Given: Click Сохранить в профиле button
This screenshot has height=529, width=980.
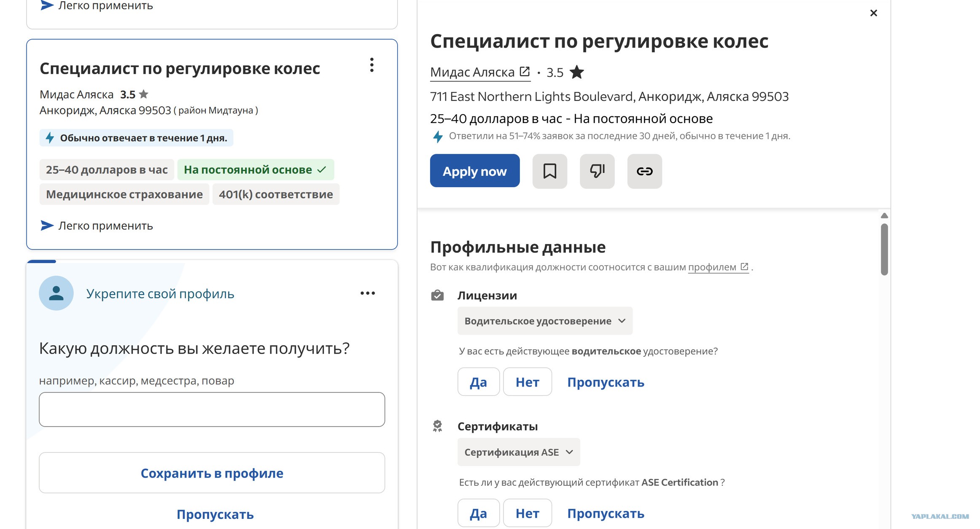Looking at the screenshot, I should [x=212, y=473].
